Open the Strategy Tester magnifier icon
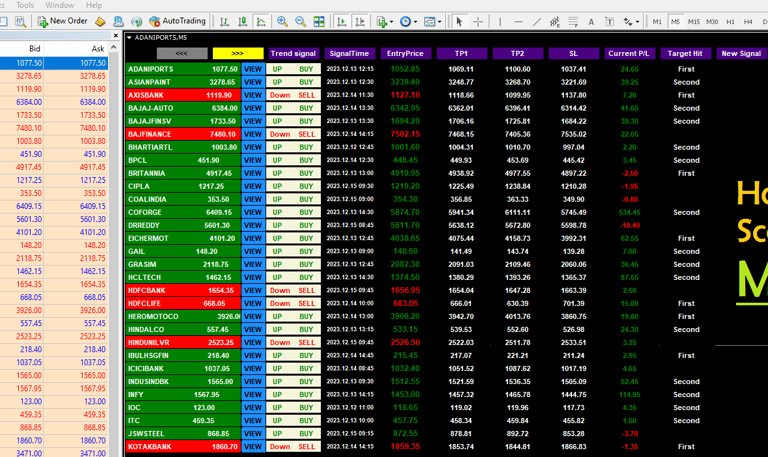 (20, 22)
